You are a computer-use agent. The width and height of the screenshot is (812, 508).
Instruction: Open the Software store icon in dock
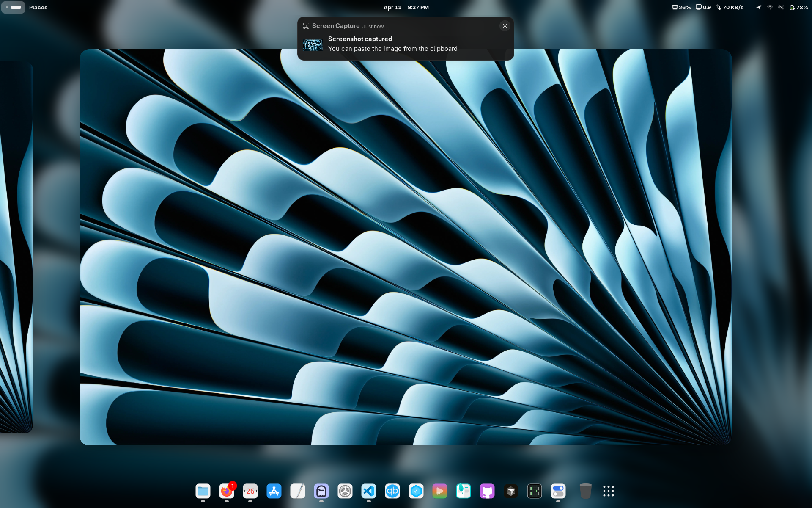(x=274, y=491)
